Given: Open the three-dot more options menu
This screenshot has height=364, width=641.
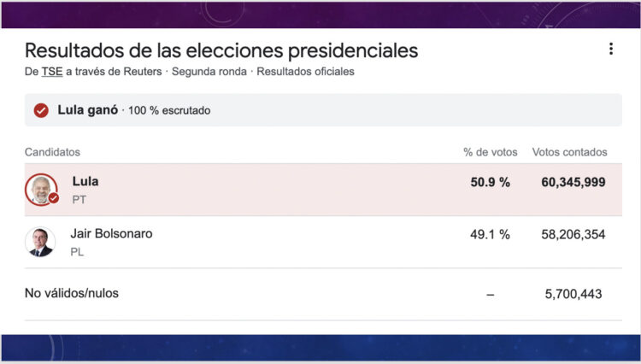Looking at the screenshot, I should 610,49.
